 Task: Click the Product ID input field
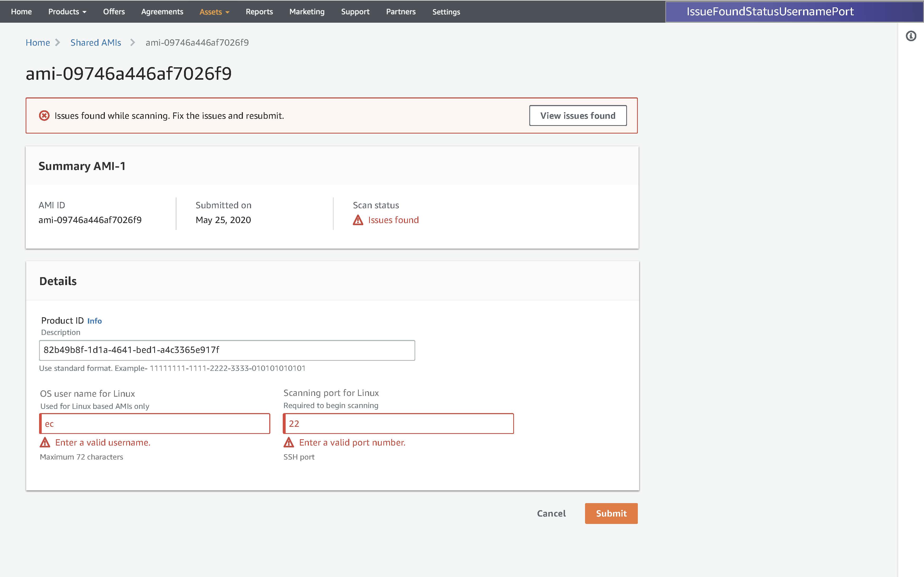pyautogui.click(x=227, y=350)
